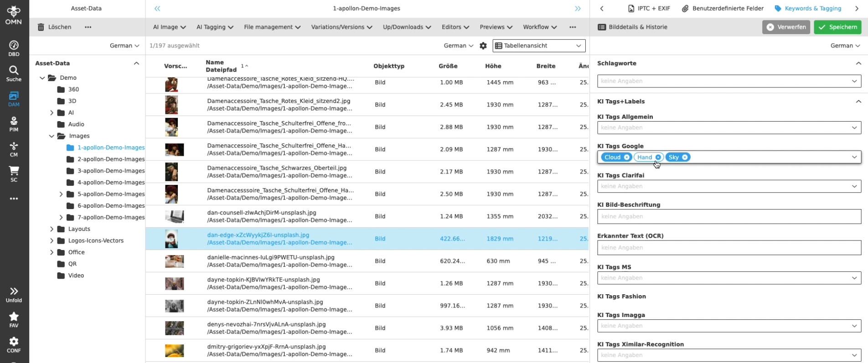Open the Tabellenansicht view dropdown

(539, 46)
